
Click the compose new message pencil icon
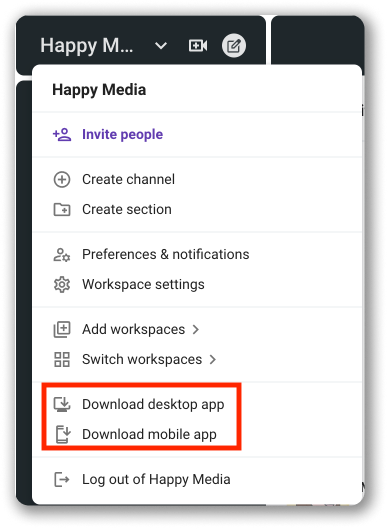[233, 46]
